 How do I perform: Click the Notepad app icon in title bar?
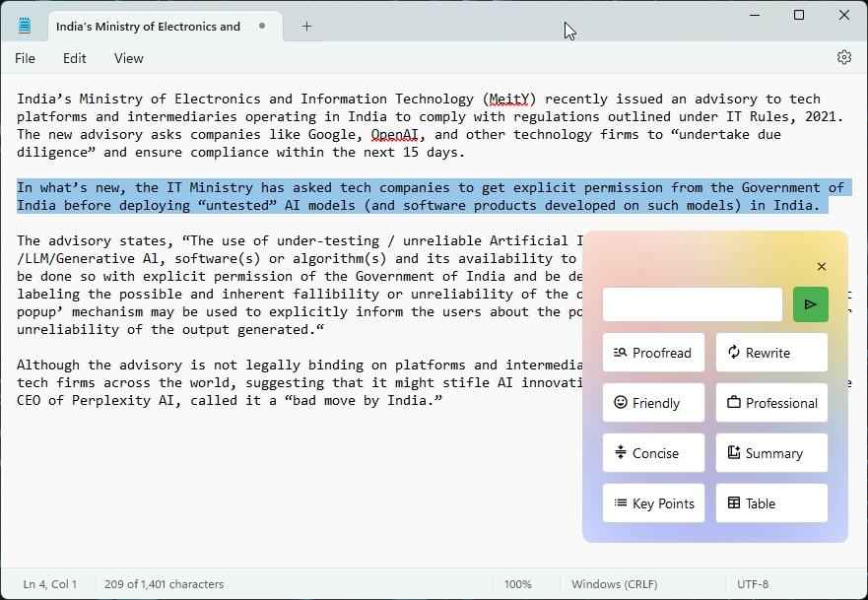click(24, 26)
